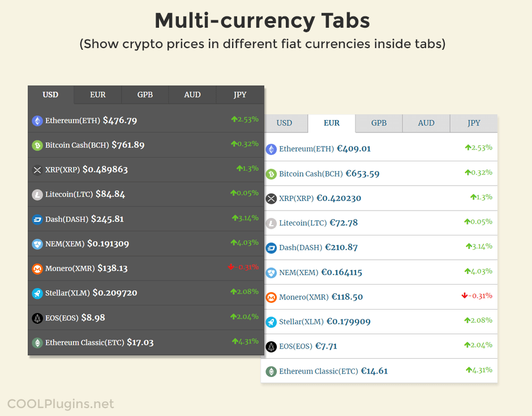This screenshot has height=416, width=532.
Task: Click the Stellar icon in the dark widget
Action: (x=37, y=293)
